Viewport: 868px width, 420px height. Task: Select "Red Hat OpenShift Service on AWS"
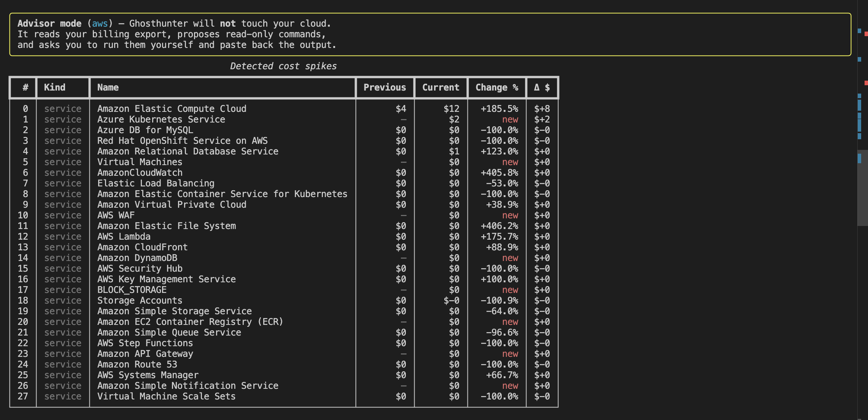[x=183, y=141]
